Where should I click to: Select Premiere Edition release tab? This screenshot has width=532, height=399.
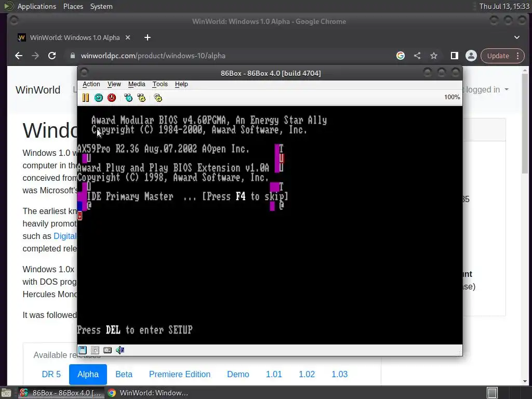click(x=179, y=374)
